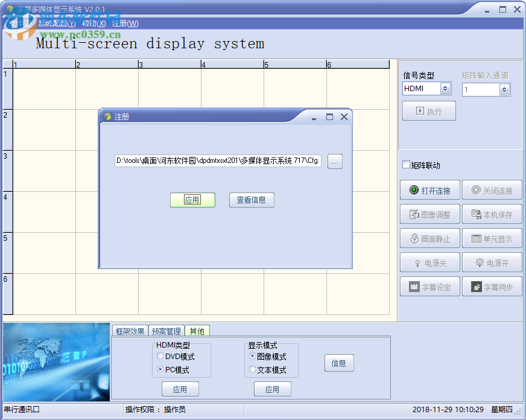Click the 执行 execute button with play icon
This screenshot has height=420, width=526.
point(429,110)
